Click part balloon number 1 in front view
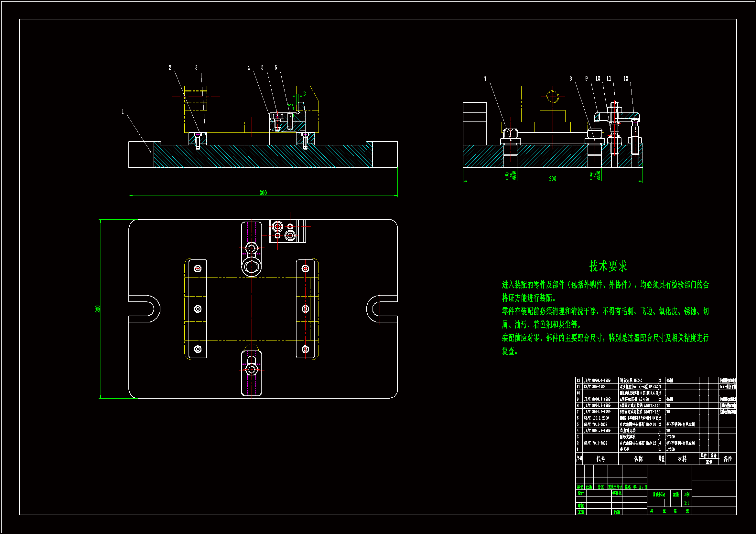 pyautogui.click(x=123, y=112)
